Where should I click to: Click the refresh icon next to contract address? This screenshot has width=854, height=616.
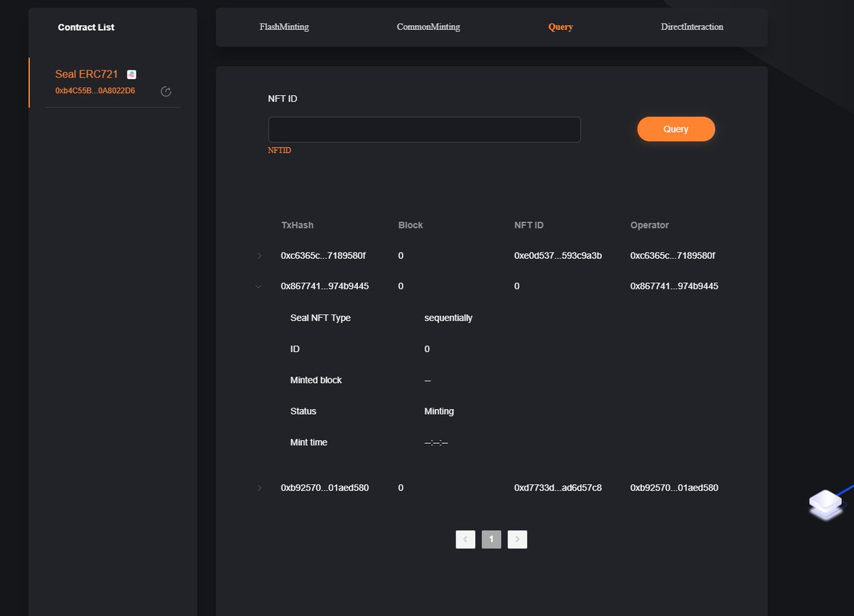tap(166, 91)
